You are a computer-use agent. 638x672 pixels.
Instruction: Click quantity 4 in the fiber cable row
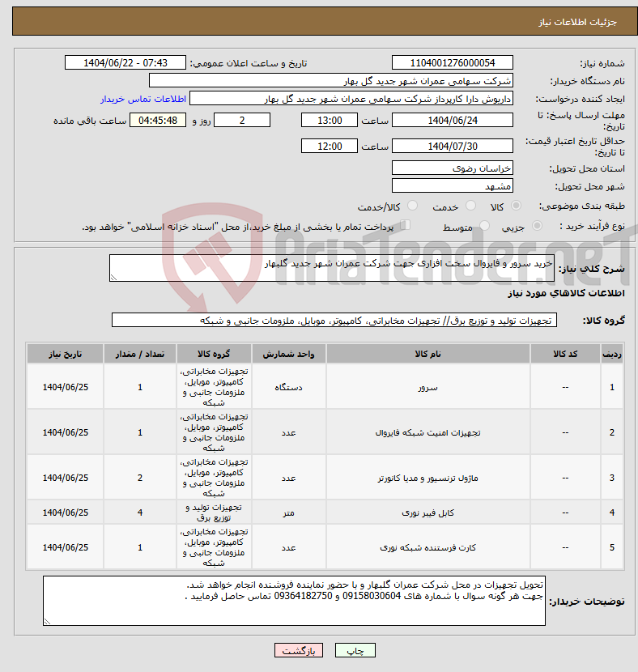[140, 513]
